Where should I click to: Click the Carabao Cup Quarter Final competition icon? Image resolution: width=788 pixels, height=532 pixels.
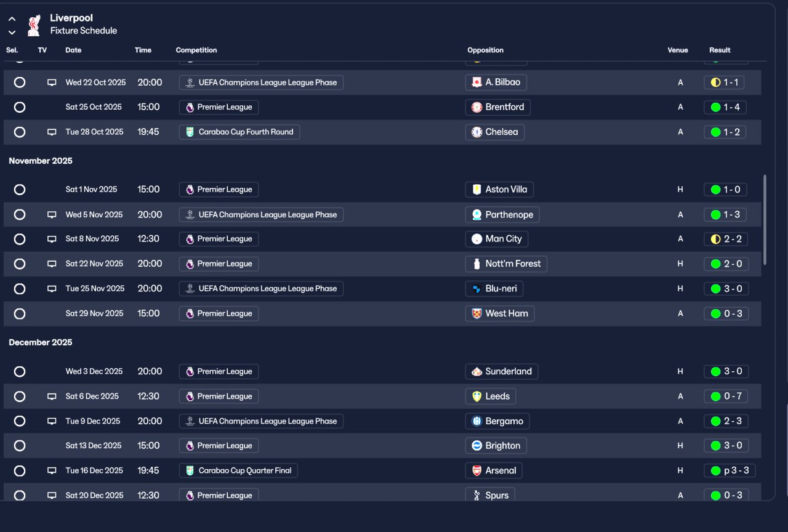click(x=190, y=470)
